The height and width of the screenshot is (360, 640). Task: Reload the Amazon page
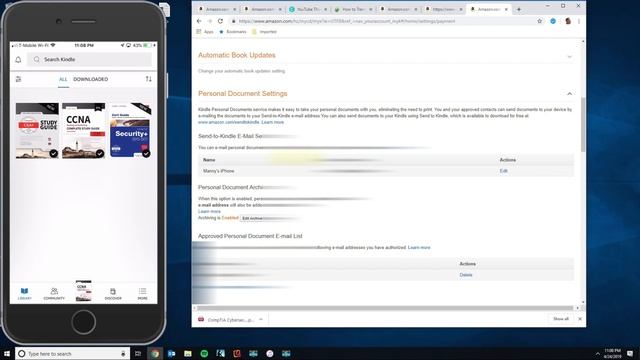220,21
